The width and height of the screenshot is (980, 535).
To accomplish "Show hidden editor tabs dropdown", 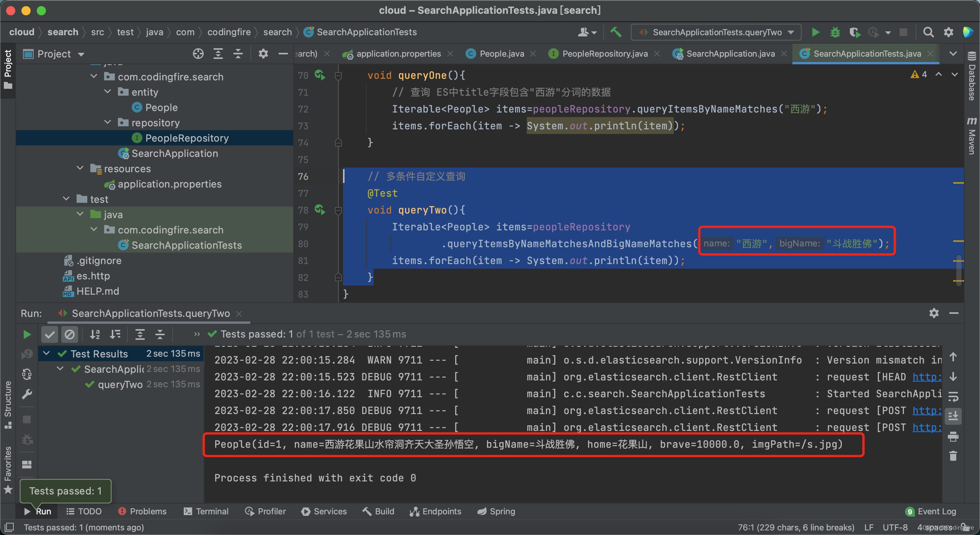I will (x=953, y=54).
